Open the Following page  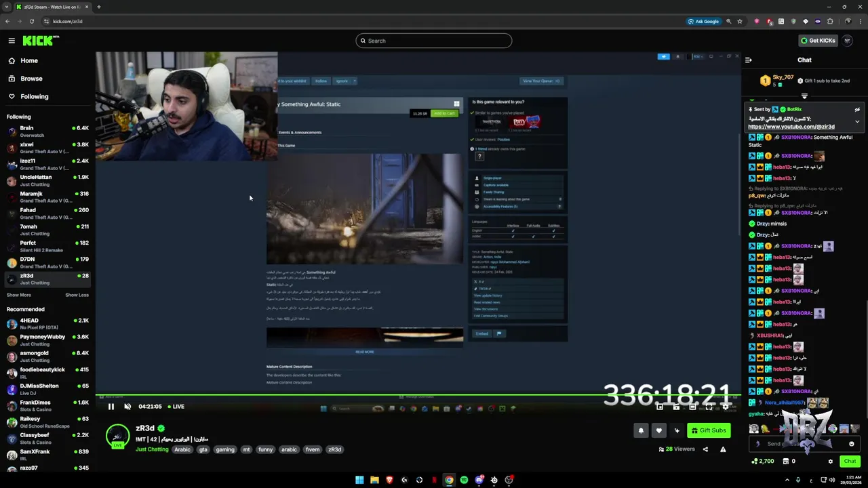pyautogui.click(x=34, y=96)
